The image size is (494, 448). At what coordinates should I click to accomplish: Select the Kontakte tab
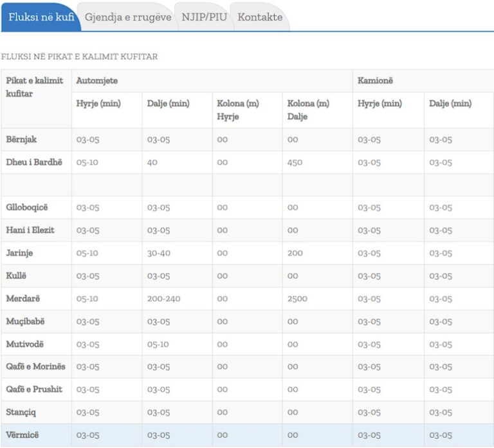point(260,17)
